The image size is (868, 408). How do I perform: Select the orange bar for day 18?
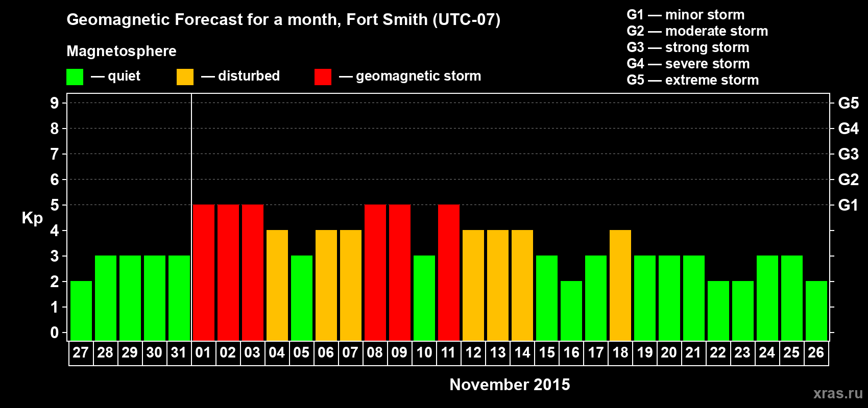coord(620,286)
